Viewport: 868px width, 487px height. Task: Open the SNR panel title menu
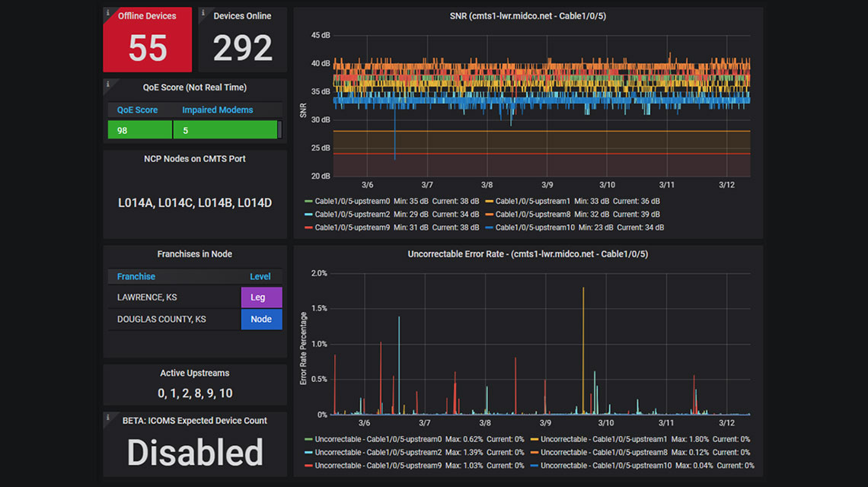tap(528, 16)
